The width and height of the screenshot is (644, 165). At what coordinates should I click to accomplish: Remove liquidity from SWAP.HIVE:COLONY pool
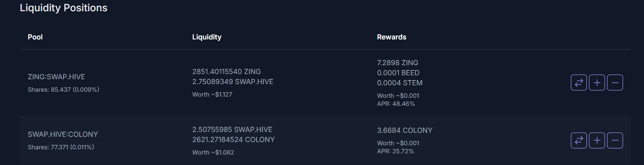(615, 140)
